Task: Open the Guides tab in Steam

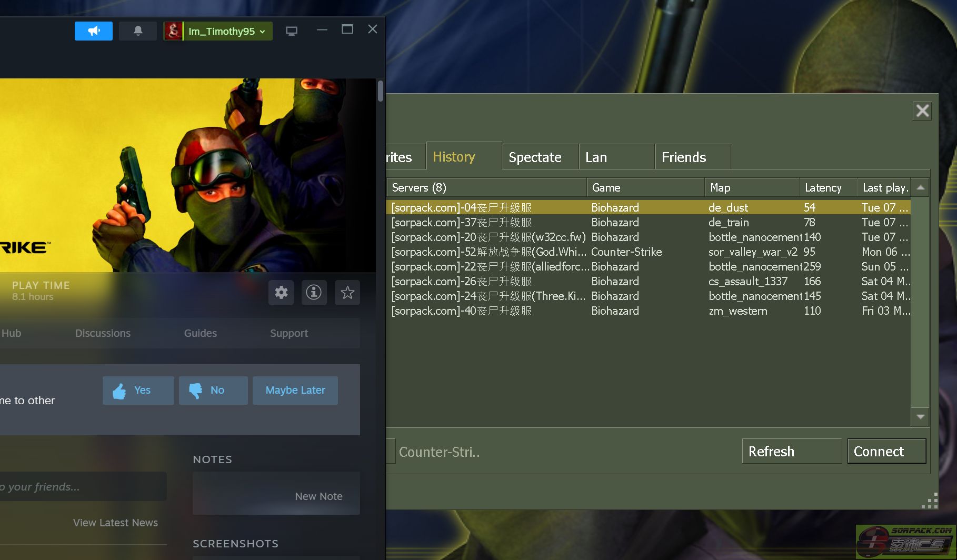Action: pos(201,333)
